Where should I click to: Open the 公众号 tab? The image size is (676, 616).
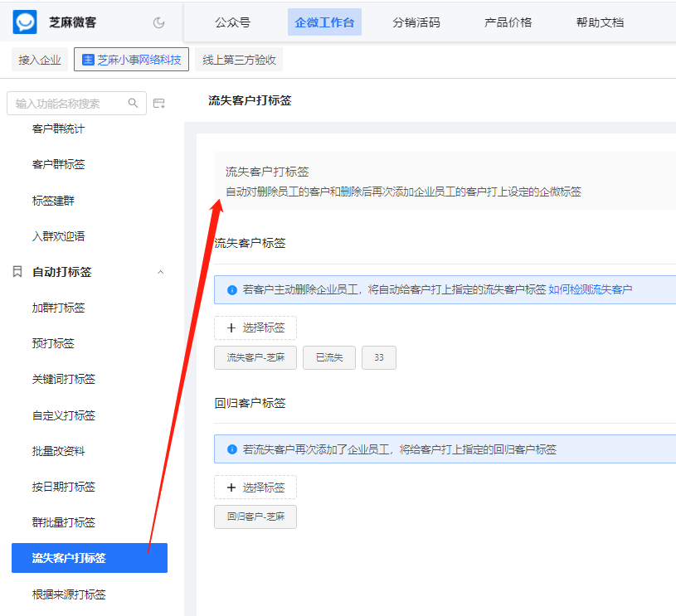click(x=233, y=22)
